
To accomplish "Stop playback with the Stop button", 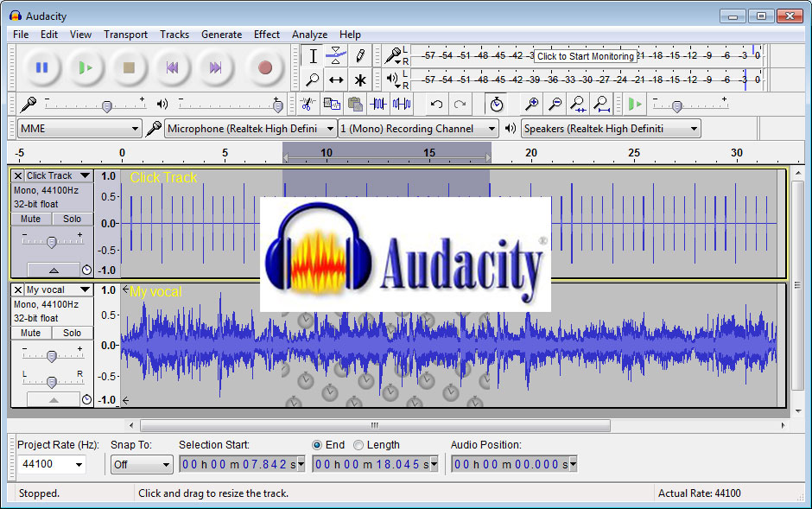I will tap(129, 67).
